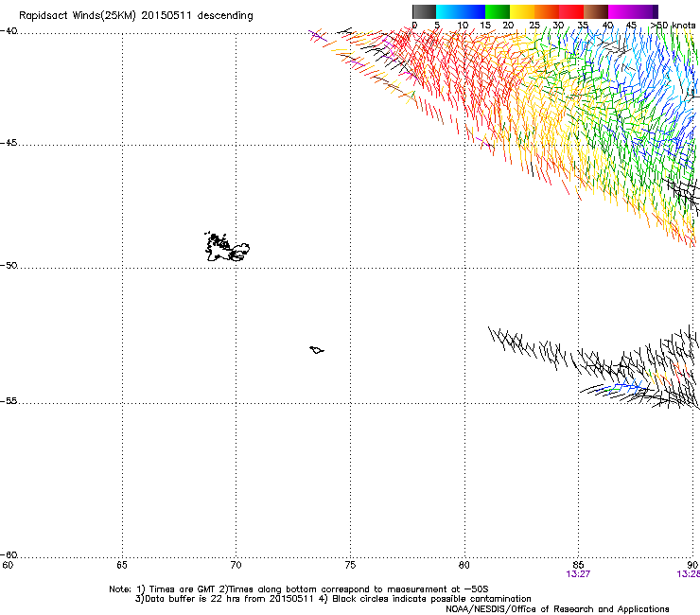Screen dimensions: 700x615
Task: Click the 65 longitude axis label
Action: click(122, 566)
